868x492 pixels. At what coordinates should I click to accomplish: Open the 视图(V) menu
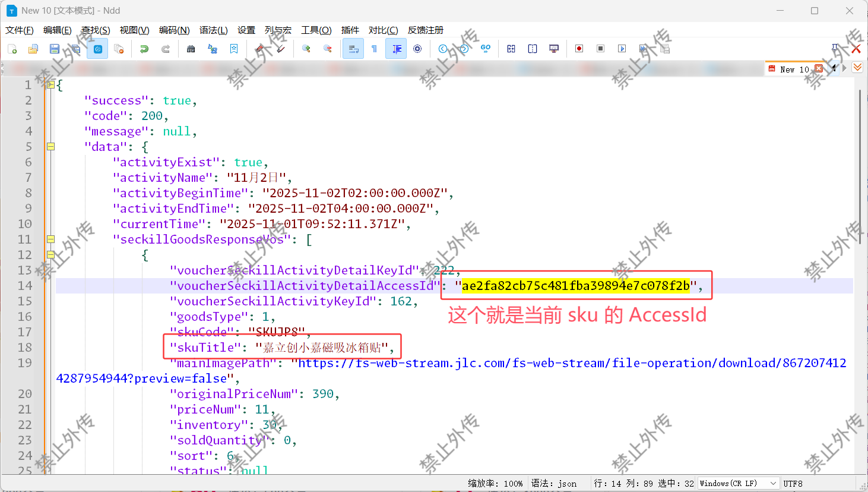click(134, 30)
